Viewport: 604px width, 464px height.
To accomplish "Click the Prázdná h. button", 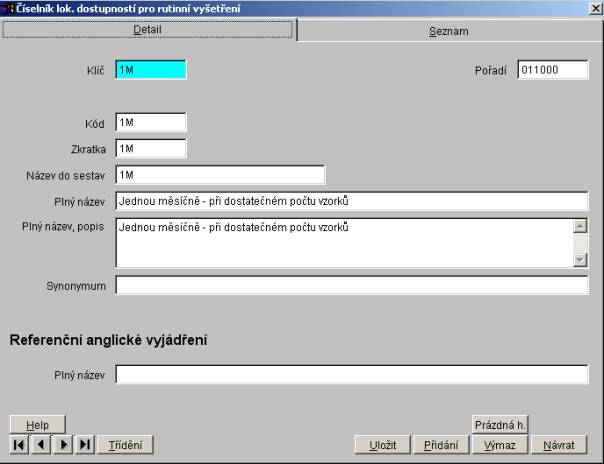I will tap(499, 425).
